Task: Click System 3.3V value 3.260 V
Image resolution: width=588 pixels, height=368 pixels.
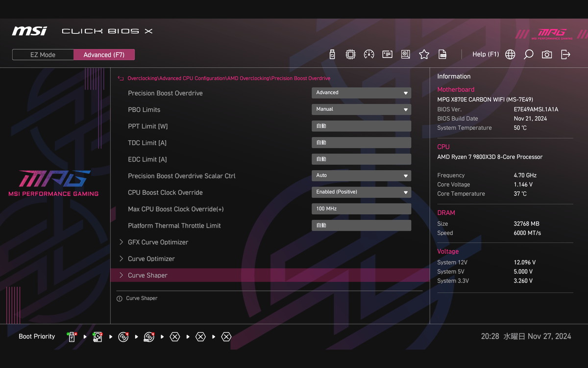Action: pos(523,281)
